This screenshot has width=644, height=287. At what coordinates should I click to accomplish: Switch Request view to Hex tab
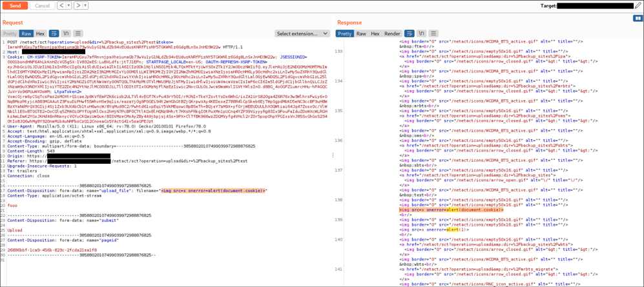click(40, 34)
